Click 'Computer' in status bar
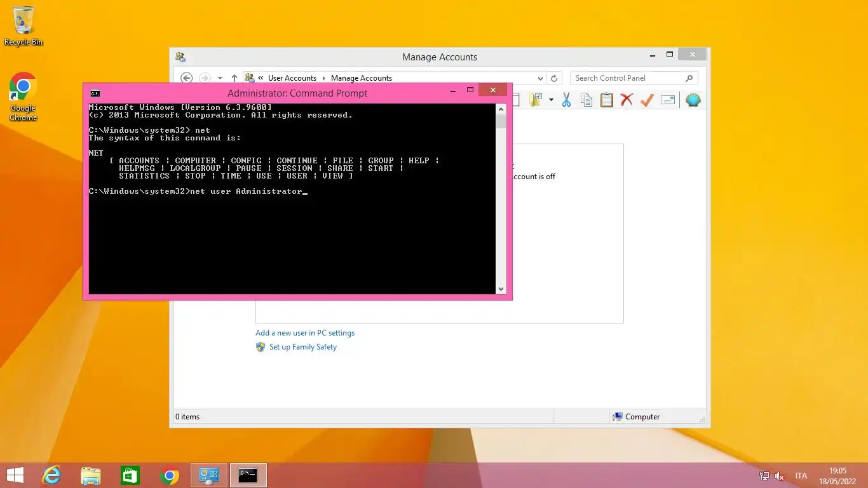The height and width of the screenshot is (488, 868). [642, 417]
